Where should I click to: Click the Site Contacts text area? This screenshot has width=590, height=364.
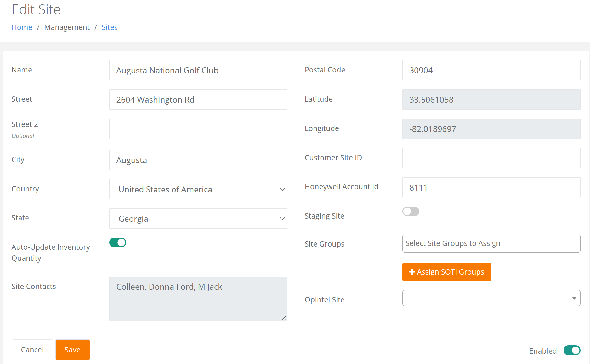click(198, 299)
